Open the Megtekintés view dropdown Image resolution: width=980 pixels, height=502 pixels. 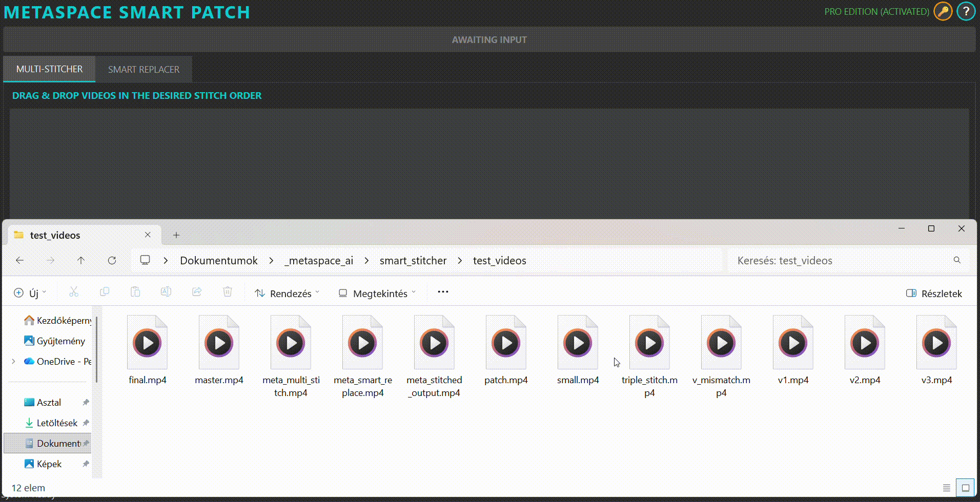(x=377, y=294)
